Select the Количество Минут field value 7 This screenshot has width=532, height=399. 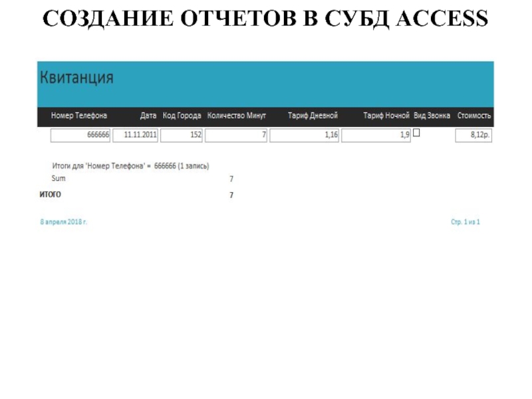pyautogui.click(x=236, y=135)
